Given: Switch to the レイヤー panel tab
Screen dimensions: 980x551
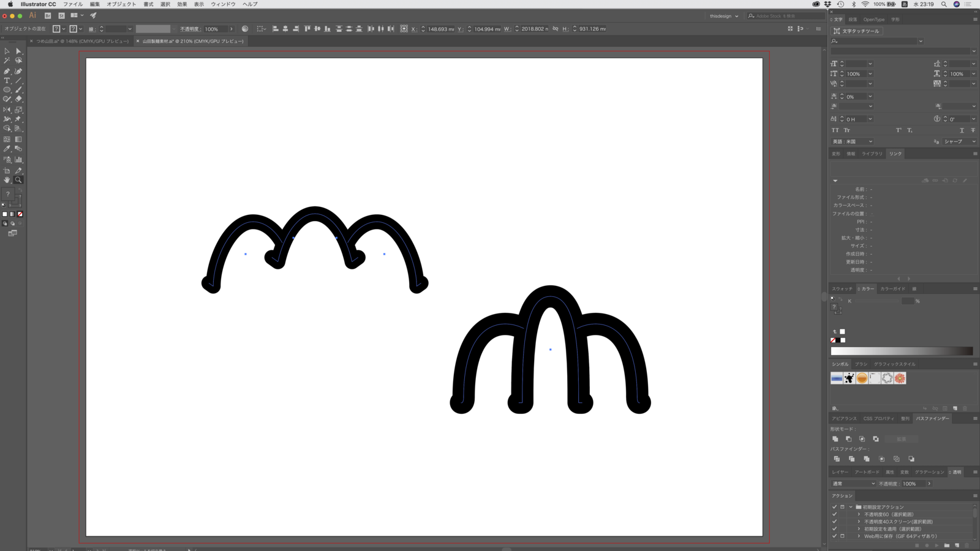Looking at the screenshot, I should coord(840,472).
